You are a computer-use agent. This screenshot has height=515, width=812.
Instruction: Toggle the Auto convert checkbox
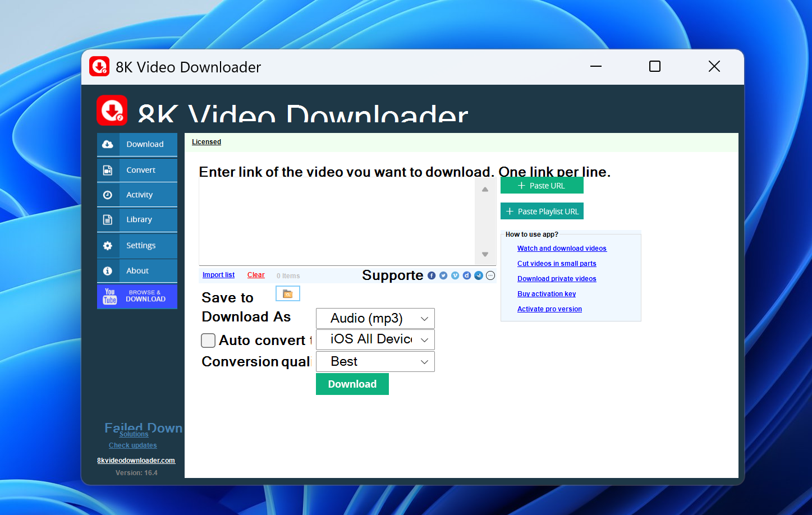click(x=208, y=341)
